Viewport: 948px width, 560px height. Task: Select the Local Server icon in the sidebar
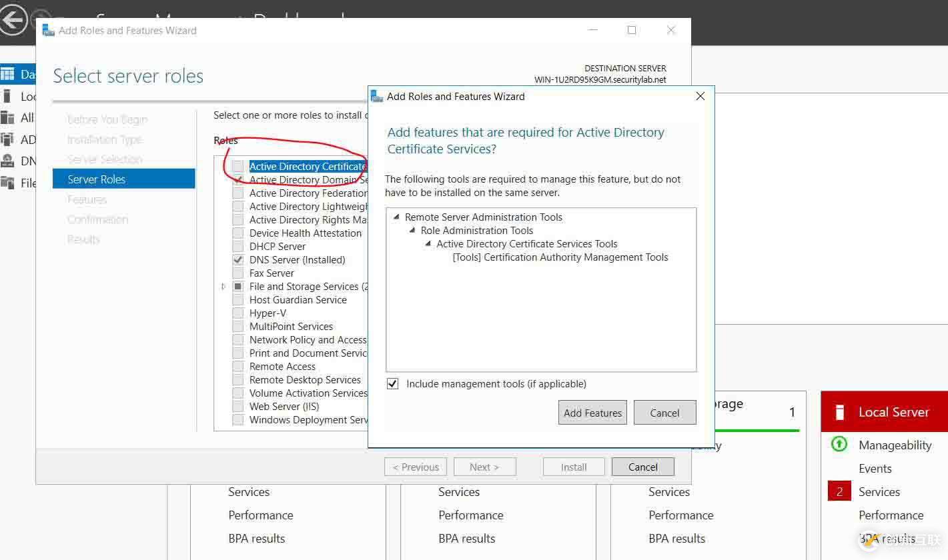pos(7,96)
